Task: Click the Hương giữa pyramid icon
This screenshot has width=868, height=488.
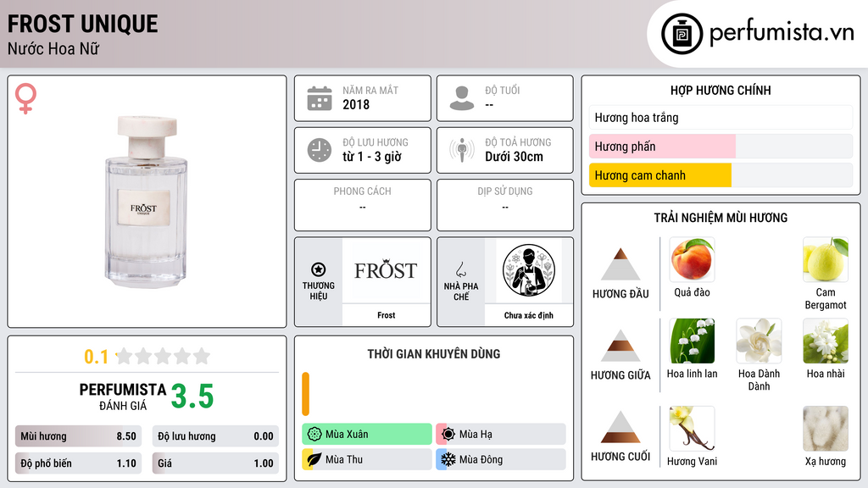Action: (620, 346)
